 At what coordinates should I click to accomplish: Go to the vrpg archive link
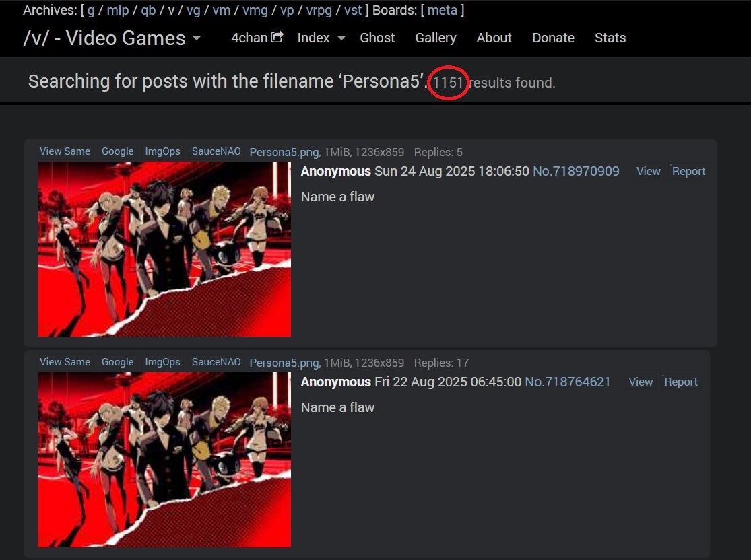(x=319, y=11)
